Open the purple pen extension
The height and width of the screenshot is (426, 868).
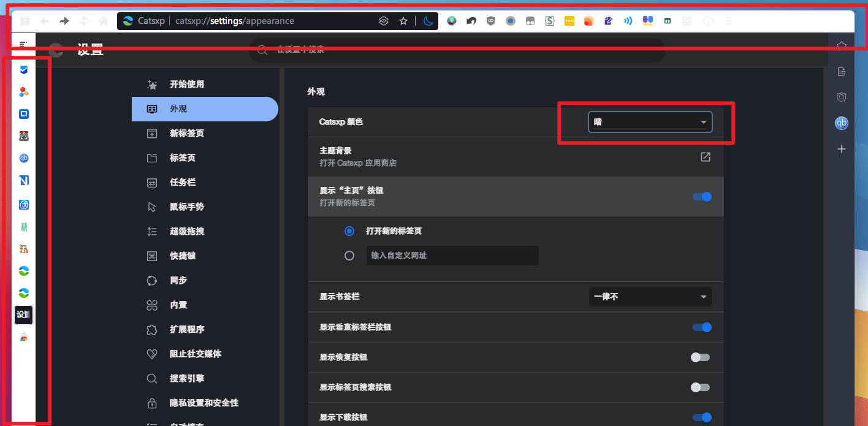(x=608, y=21)
